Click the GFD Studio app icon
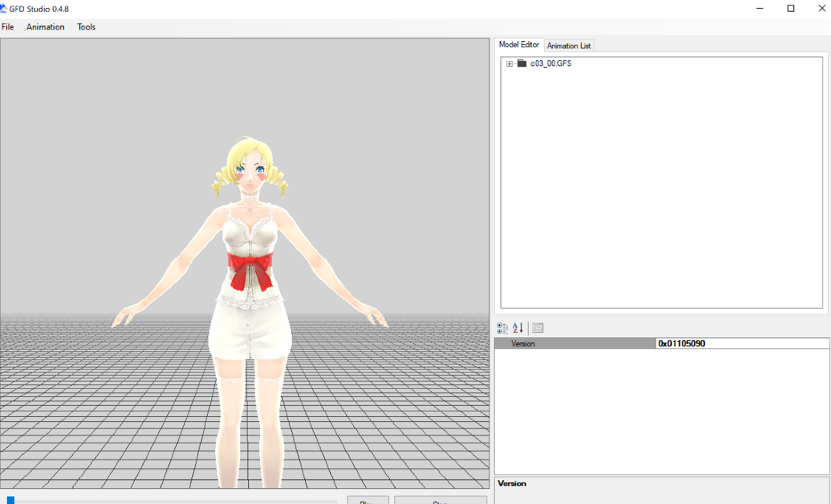The width and height of the screenshot is (831, 504). (x=3, y=9)
